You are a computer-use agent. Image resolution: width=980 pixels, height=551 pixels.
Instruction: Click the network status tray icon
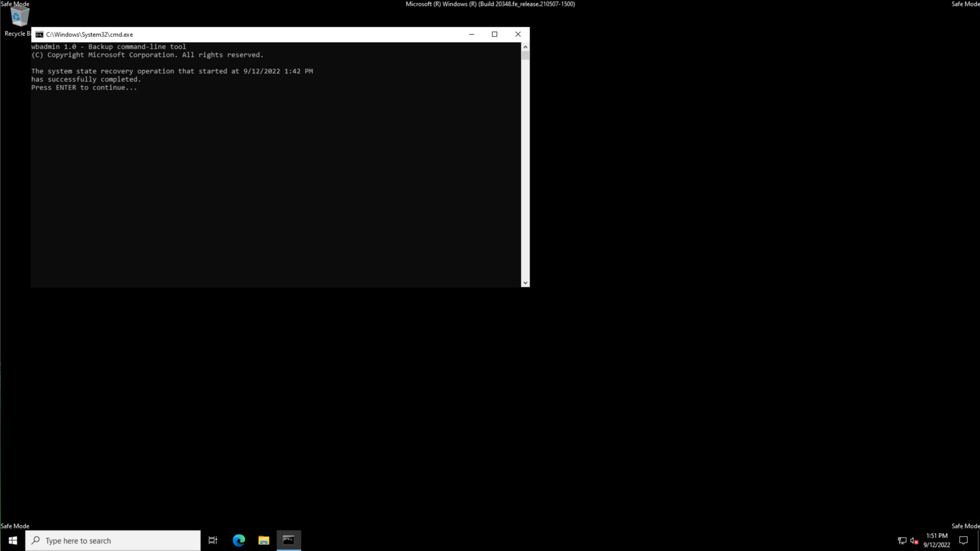[x=902, y=540]
